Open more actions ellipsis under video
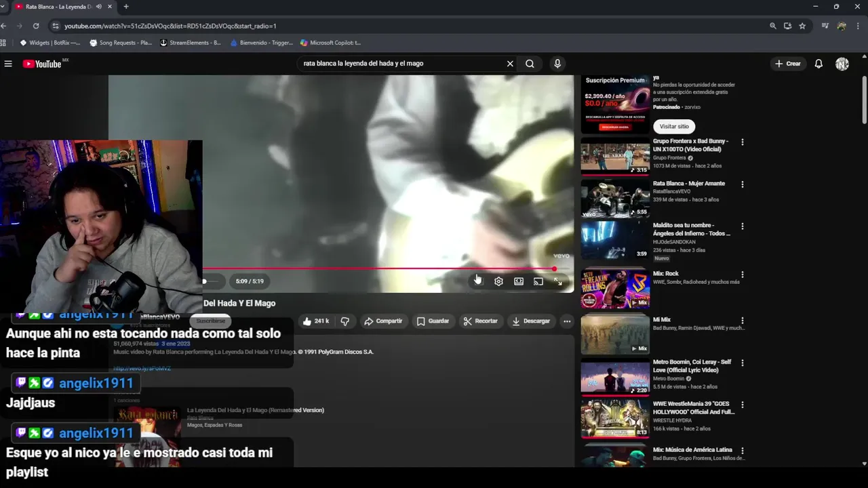Image resolution: width=868 pixels, height=488 pixels. tap(567, 321)
